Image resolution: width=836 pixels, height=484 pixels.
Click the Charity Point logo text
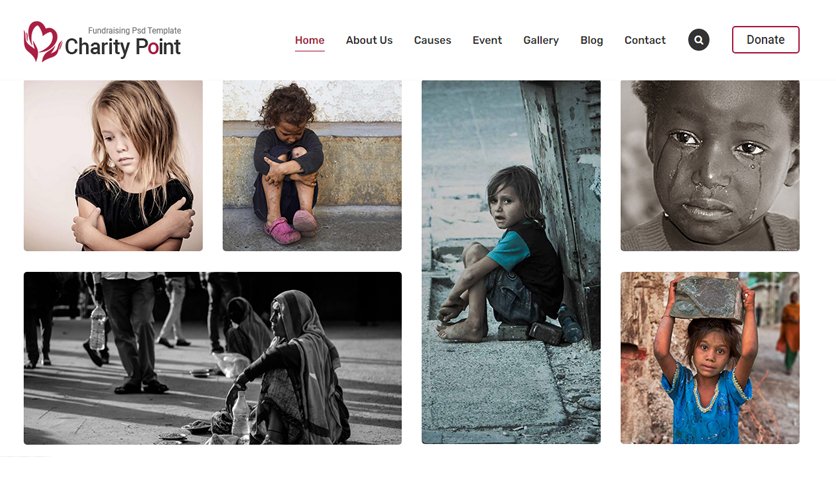pos(123,47)
